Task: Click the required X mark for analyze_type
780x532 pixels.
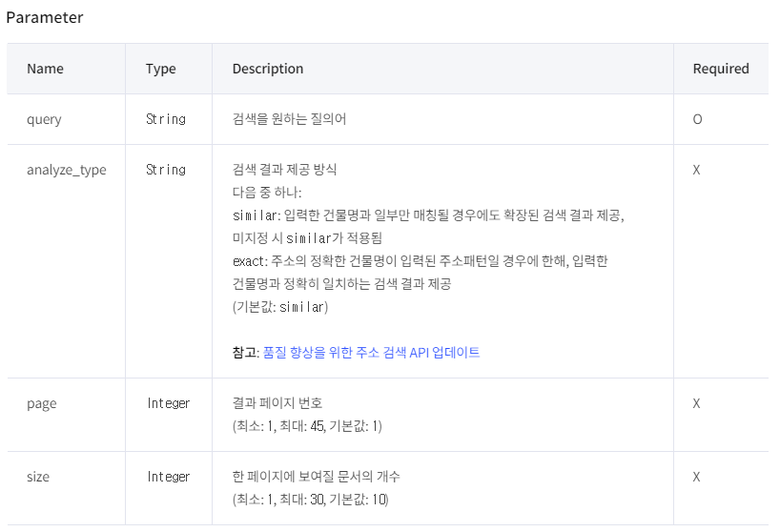Action: [696, 170]
